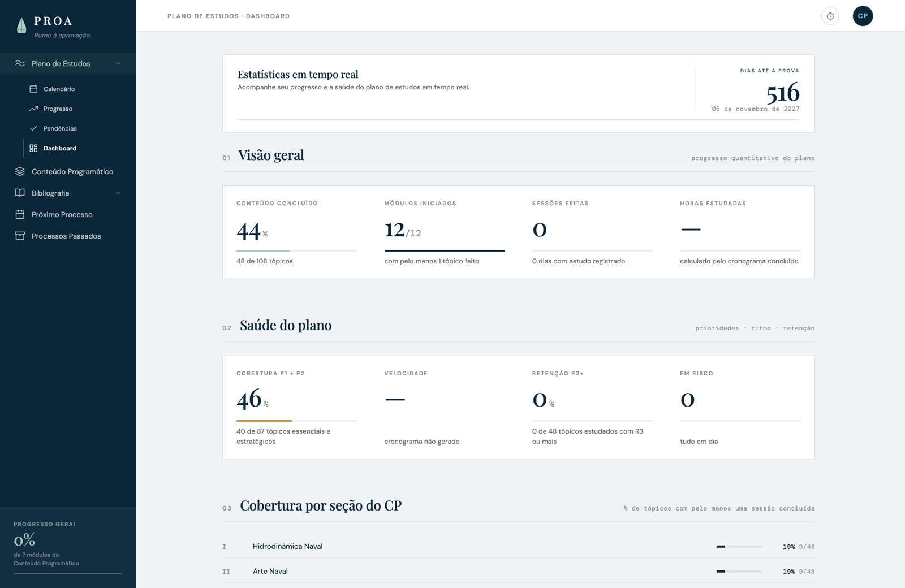Click the 48 de 108 tópicos text
Image resolution: width=905 pixels, height=588 pixels.
[x=265, y=261]
